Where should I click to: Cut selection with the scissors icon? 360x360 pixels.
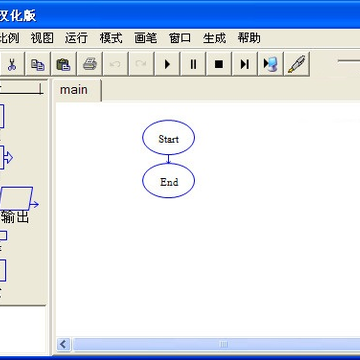[12, 64]
